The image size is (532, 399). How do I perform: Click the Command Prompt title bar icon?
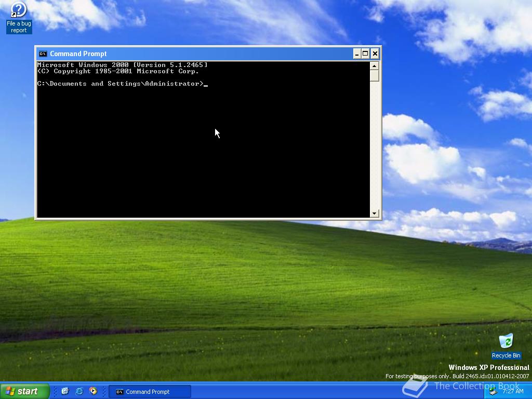[43, 54]
